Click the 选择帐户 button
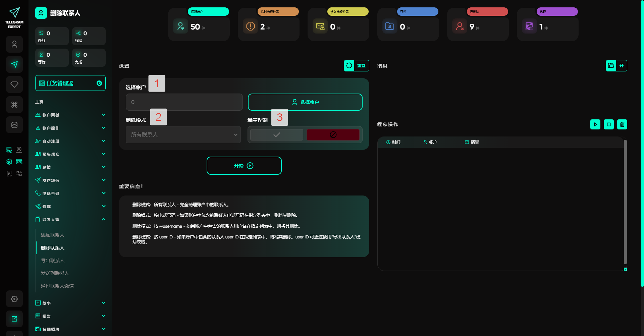This screenshot has width=644, height=336. [x=305, y=102]
